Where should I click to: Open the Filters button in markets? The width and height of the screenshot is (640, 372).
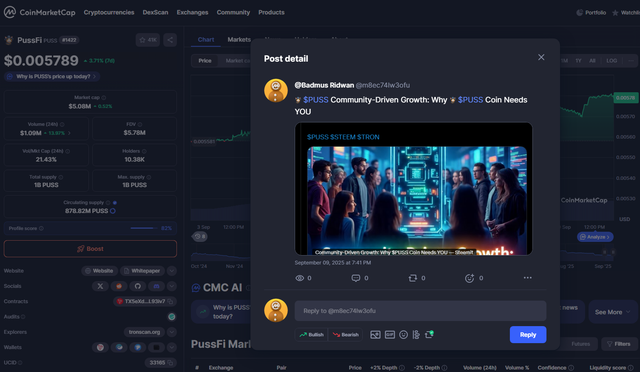(619, 344)
